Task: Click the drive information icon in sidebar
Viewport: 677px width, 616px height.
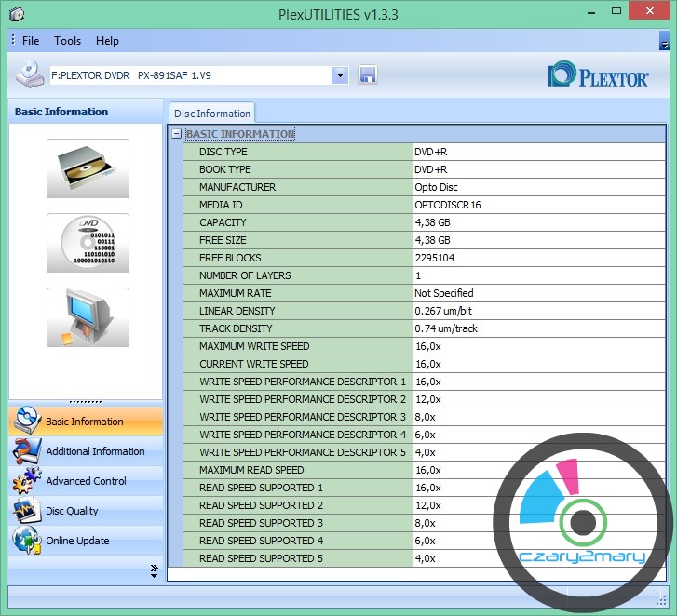Action: pos(88,168)
